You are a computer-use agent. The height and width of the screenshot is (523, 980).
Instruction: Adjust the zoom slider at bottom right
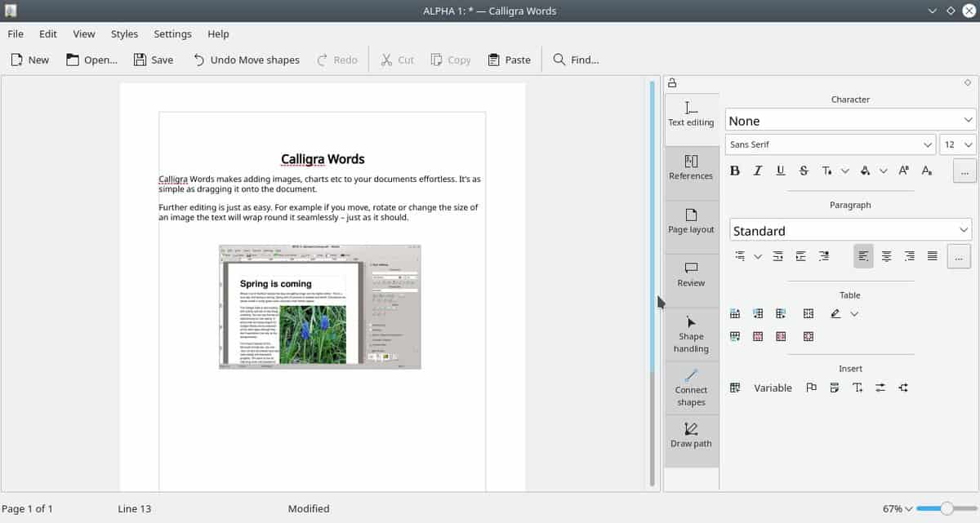point(947,508)
